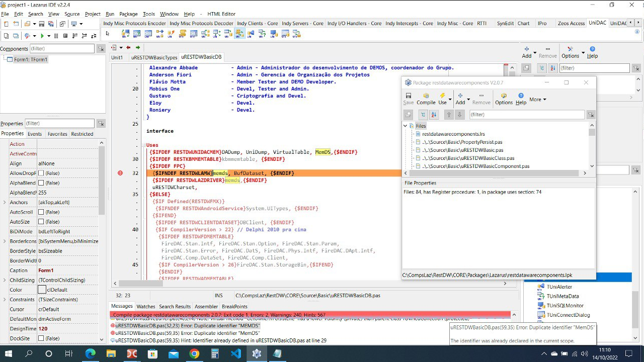
Task: Enable the AlphaBlend checkbox
Action: click(41, 183)
